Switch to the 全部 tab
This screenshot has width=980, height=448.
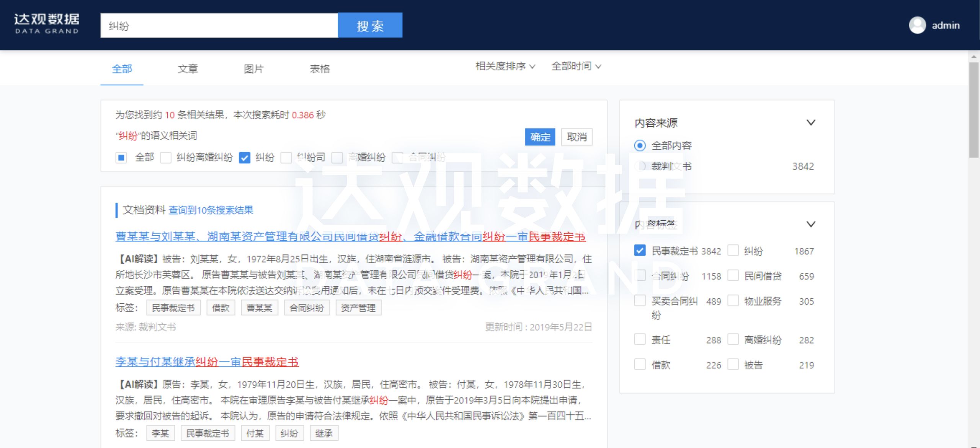click(x=122, y=69)
